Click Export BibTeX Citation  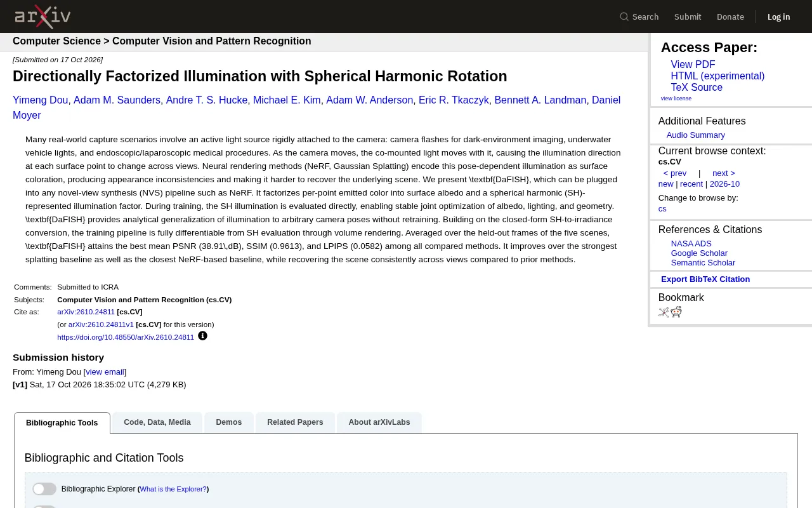click(705, 279)
